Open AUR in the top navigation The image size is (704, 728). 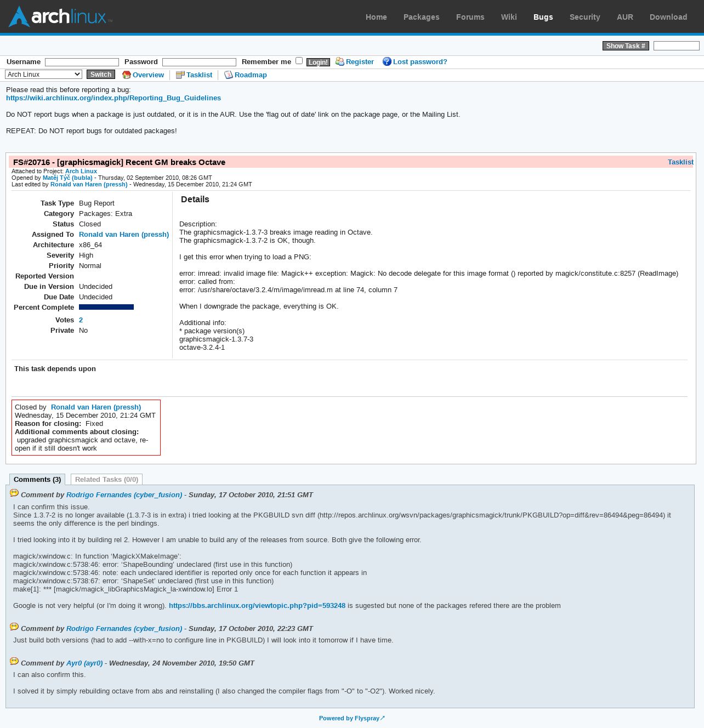pyautogui.click(x=624, y=17)
